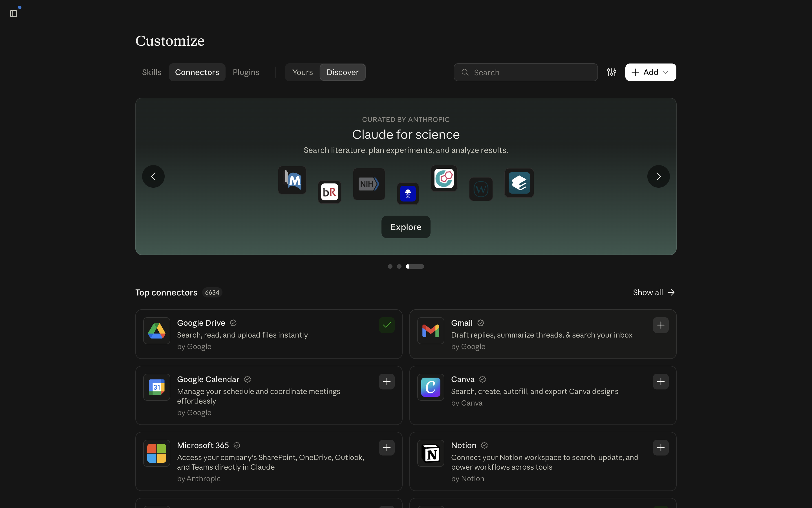Image resolution: width=812 pixels, height=508 pixels.
Task: Click the teal stacked-layers icon in banner
Action: coord(519,183)
